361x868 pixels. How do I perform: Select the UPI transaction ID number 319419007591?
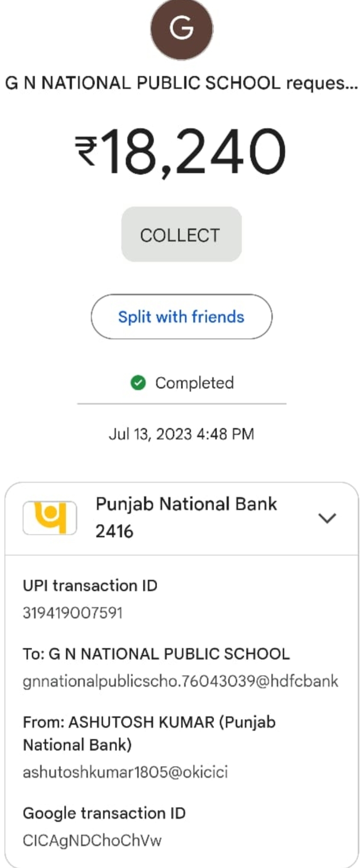point(72,612)
